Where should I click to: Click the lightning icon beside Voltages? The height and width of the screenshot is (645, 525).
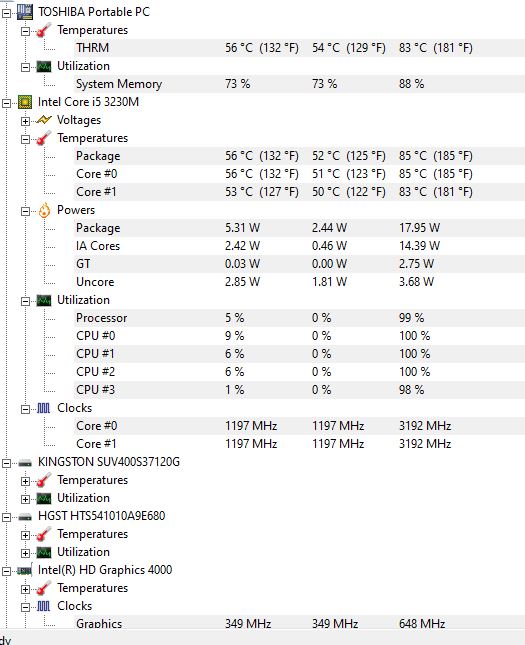tap(44, 120)
